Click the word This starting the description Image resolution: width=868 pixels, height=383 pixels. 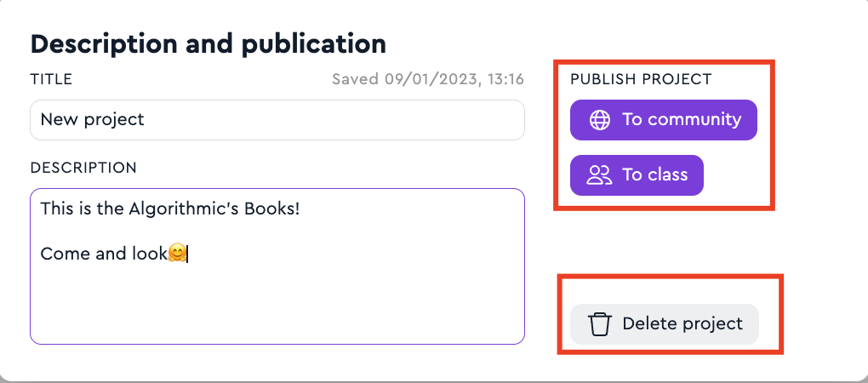(x=57, y=209)
